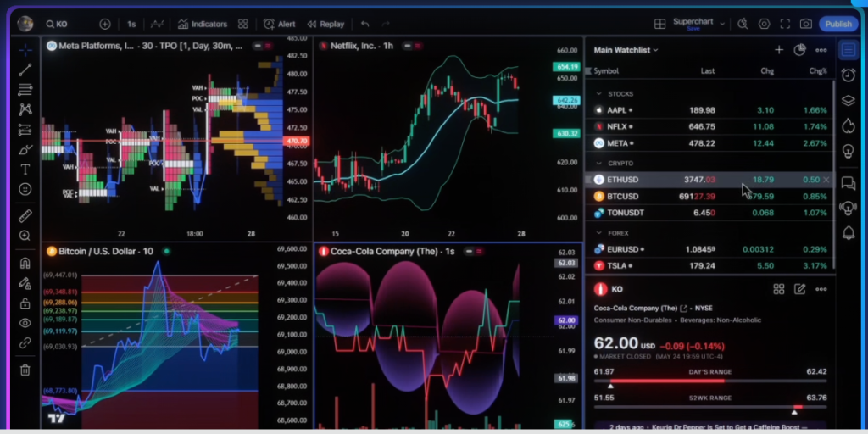Open the chart type selector
Screen dimensions: 868x434
157,25
